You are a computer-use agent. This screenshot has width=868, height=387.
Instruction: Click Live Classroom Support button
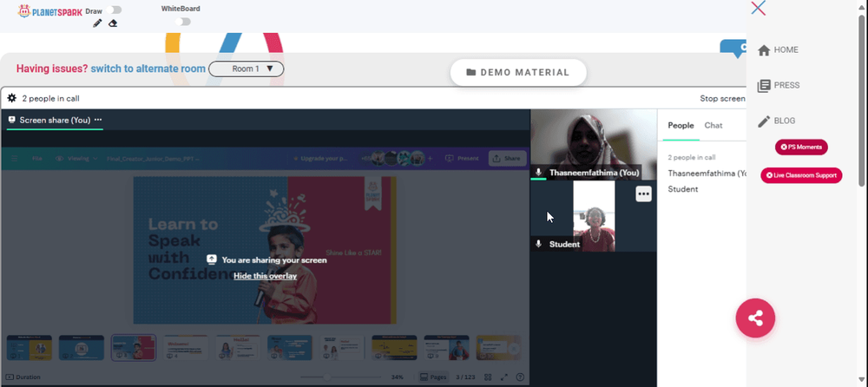(801, 175)
